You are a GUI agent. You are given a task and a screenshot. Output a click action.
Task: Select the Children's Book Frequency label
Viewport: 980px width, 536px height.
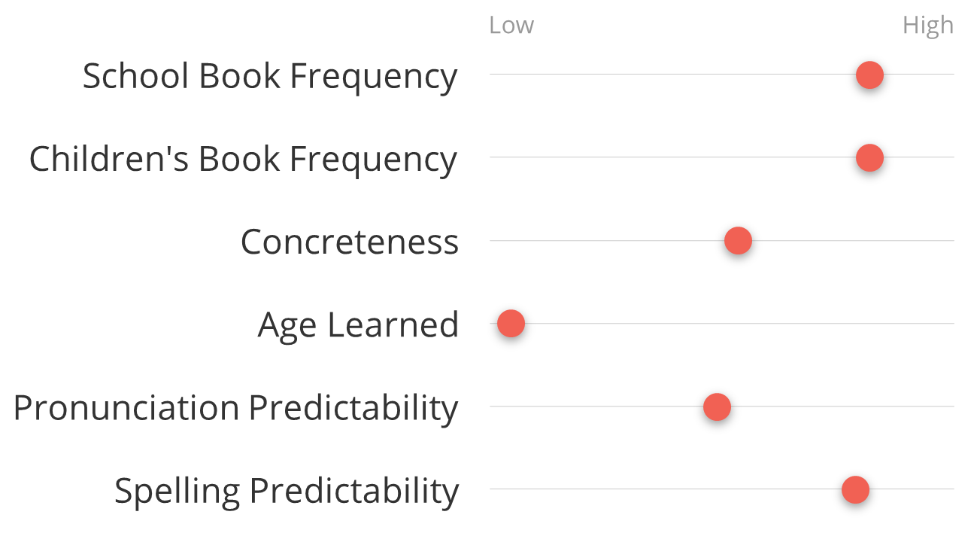pyautogui.click(x=243, y=160)
